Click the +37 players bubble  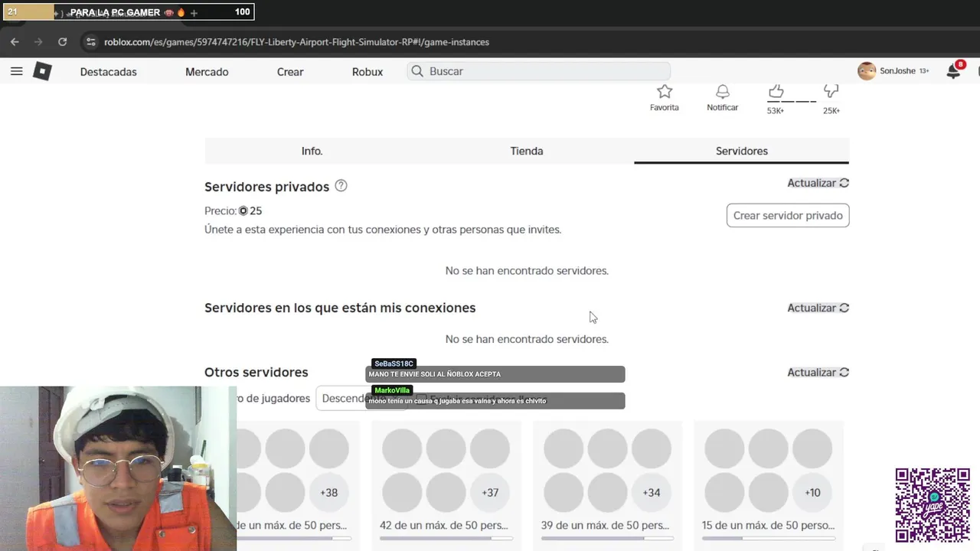coord(490,492)
